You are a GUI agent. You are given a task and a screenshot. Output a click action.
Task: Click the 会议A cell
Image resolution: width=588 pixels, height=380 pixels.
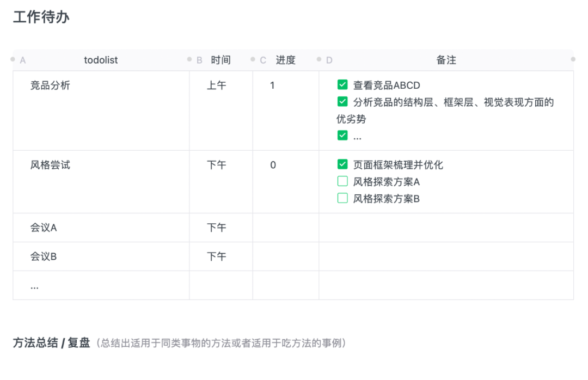pos(44,228)
